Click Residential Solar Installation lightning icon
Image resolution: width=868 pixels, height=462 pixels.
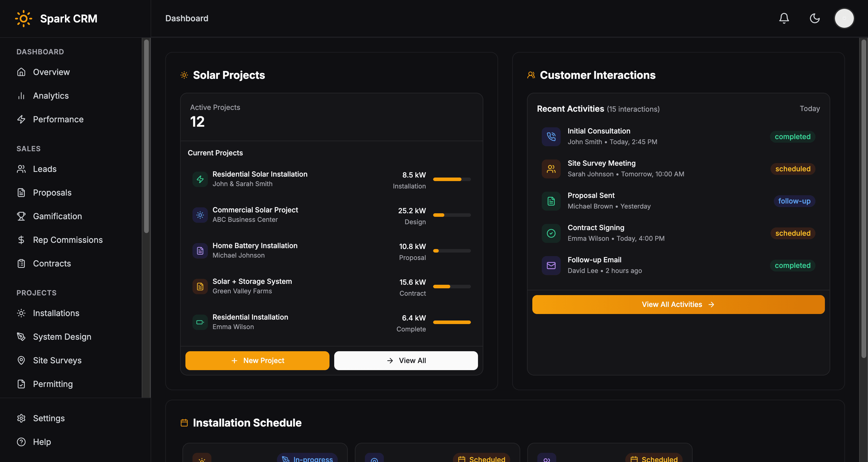[x=200, y=179]
